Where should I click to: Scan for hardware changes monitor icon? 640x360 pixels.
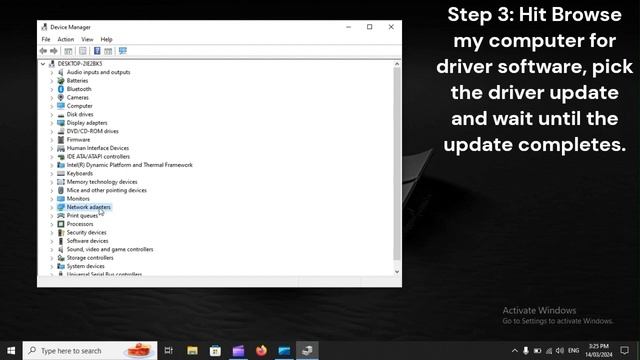pyautogui.click(x=123, y=51)
